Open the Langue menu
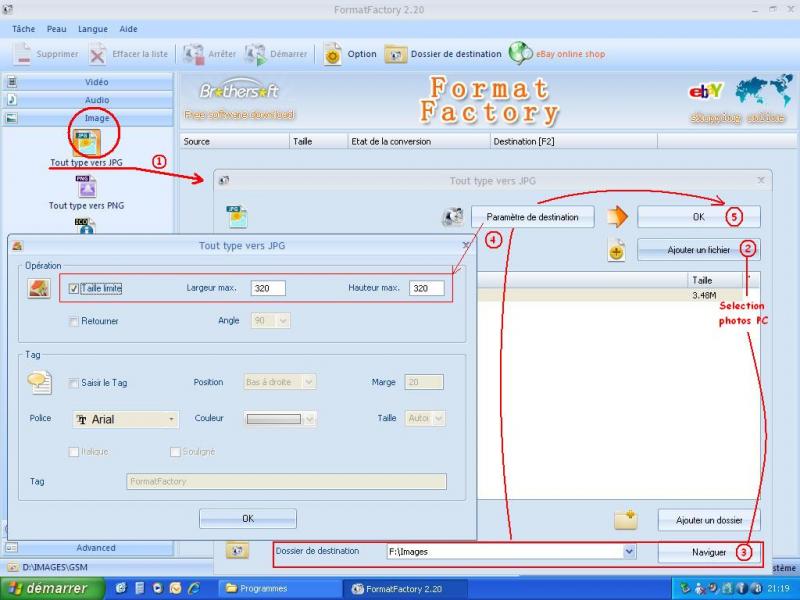 92,29
